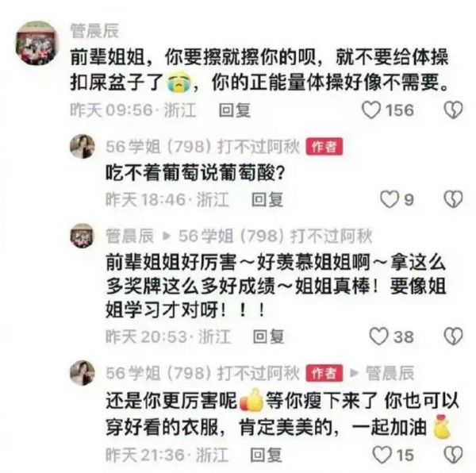Open author avatar on 18:46 reply

tap(83, 146)
